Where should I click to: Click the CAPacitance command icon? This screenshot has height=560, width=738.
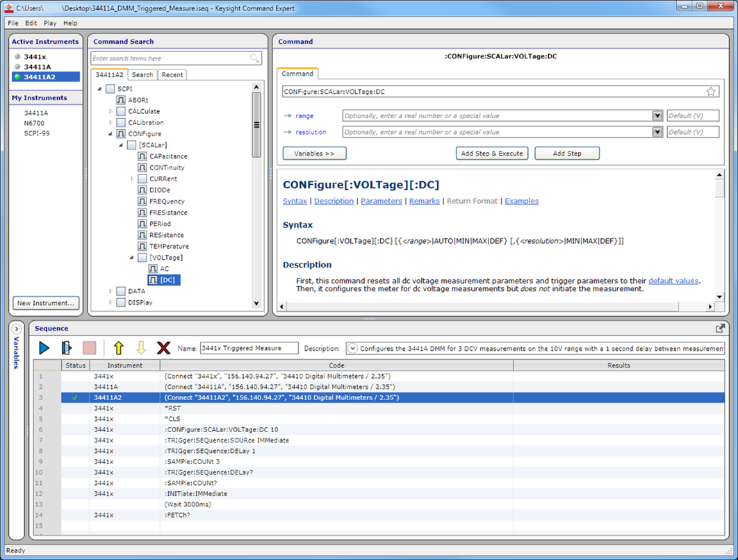click(x=142, y=156)
